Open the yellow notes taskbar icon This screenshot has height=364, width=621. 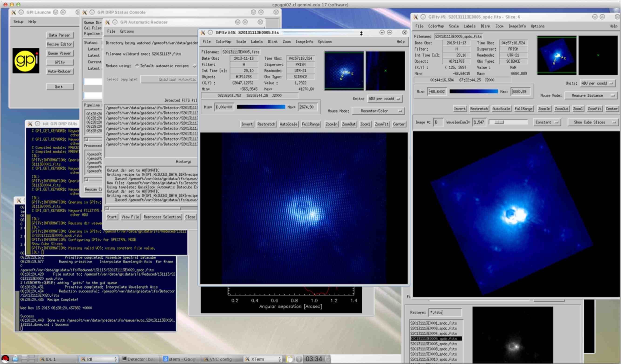290,359
